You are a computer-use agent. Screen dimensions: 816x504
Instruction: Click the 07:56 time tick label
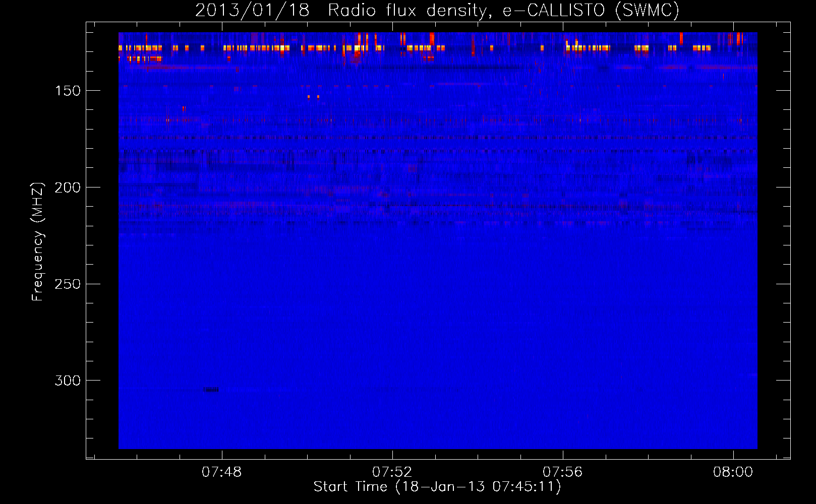[563, 472]
